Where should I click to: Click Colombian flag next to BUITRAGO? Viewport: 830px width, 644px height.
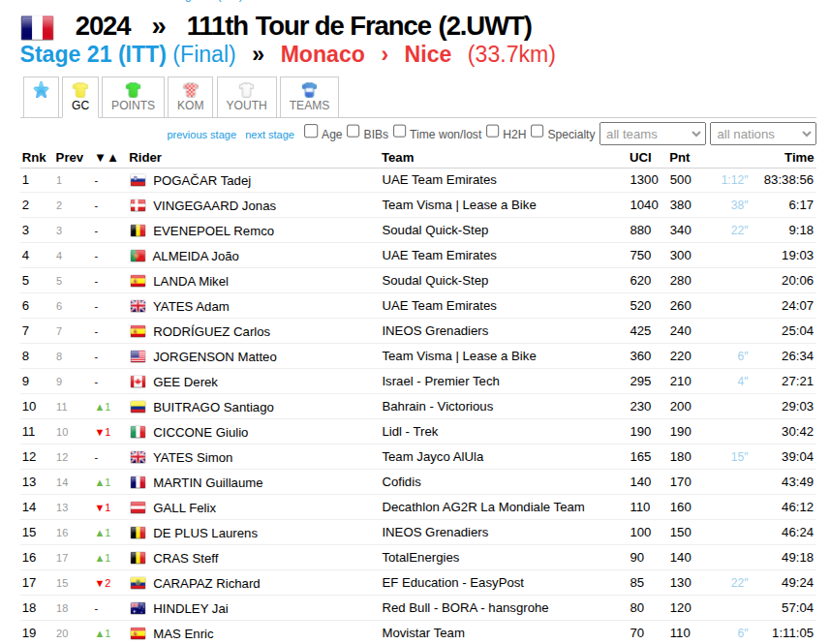coord(138,407)
